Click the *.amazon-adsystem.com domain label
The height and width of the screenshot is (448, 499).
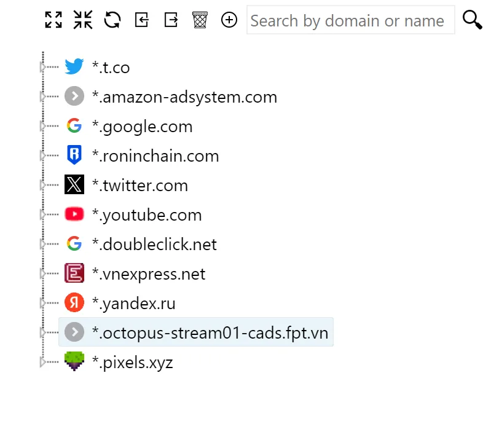[184, 97]
